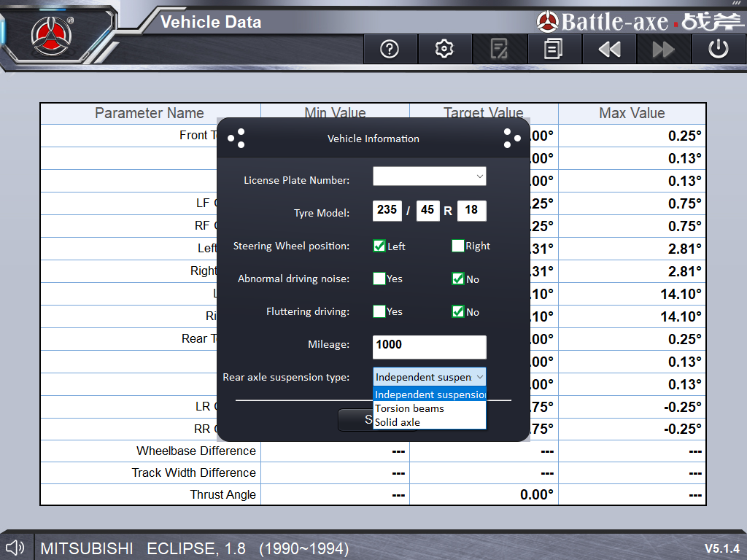Check the Right steering wheel position box
Viewport: 747px width, 560px height.
[x=458, y=246]
